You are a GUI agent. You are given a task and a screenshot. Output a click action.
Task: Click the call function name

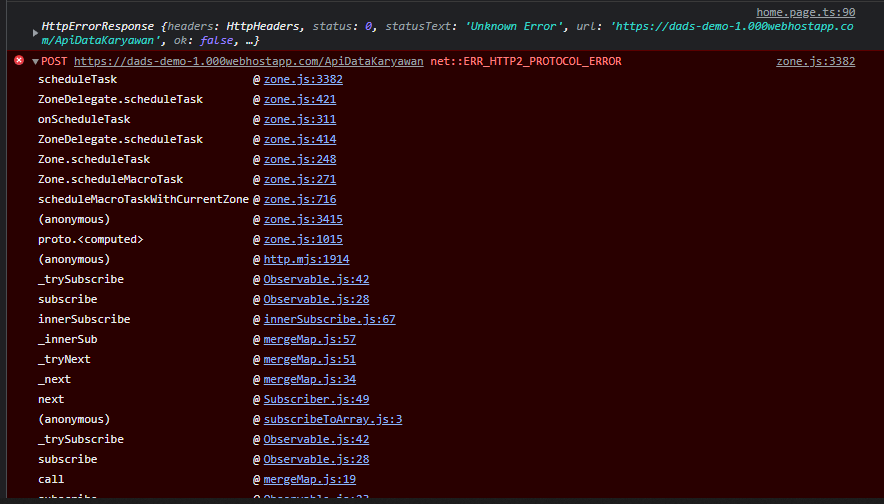pyautogui.click(x=51, y=480)
